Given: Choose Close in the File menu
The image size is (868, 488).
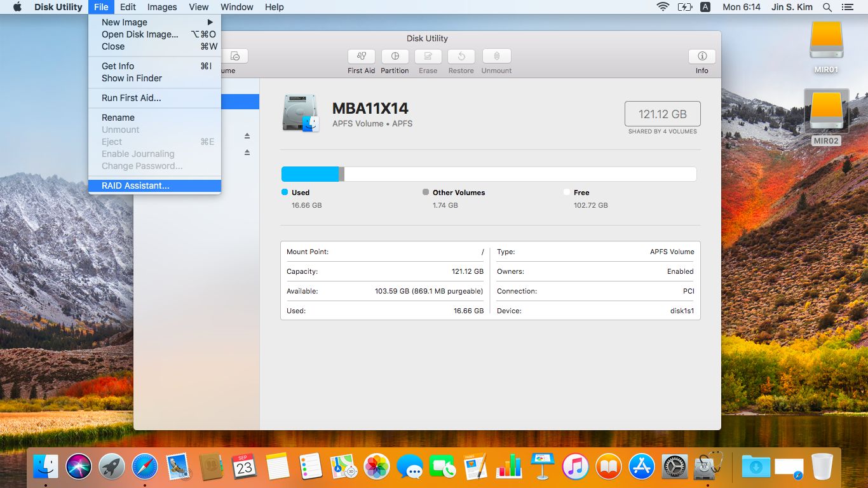Looking at the screenshot, I should click(x=154, y=46).
